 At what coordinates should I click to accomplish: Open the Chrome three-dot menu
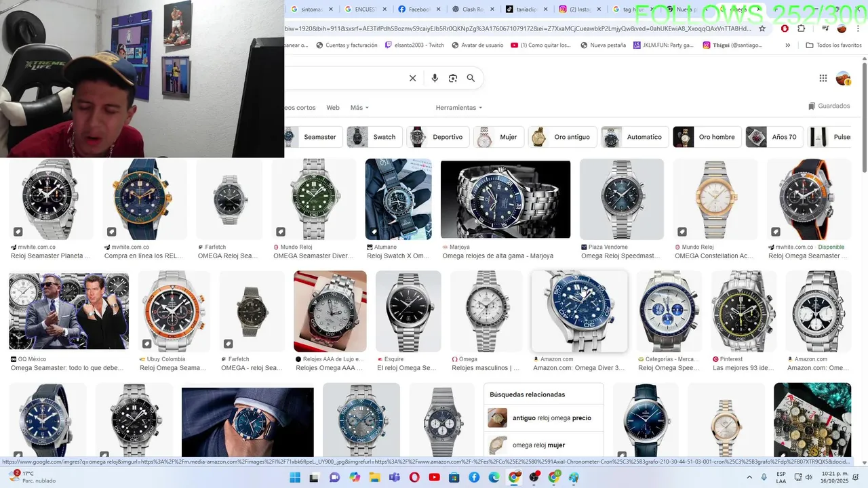(x=858, y=28)
